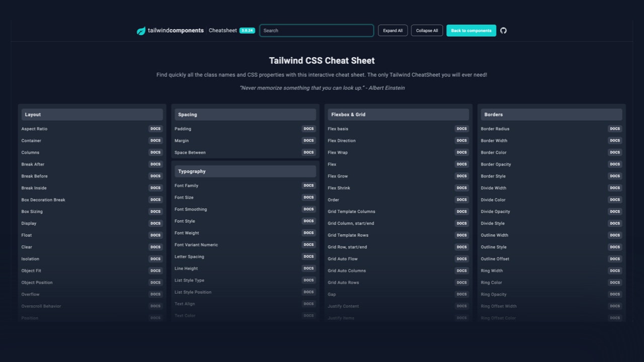
Task: Open DOCS link for Letter Spacing
Action: (308, 256)
